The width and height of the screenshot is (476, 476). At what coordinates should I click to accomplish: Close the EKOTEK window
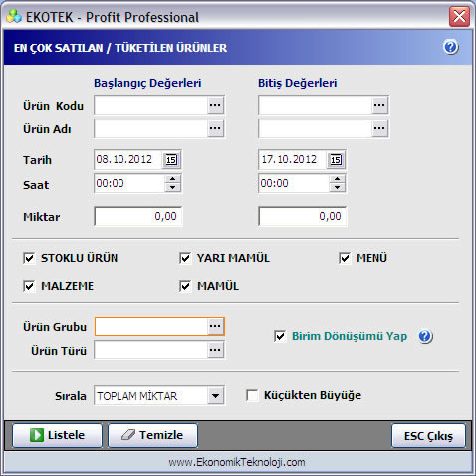coord(459,16)
